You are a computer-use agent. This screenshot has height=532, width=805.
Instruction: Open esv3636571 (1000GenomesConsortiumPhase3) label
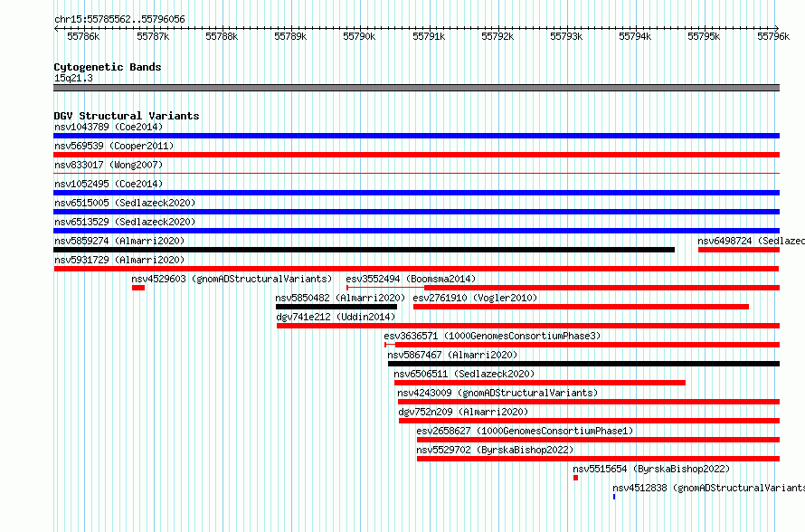tap(492, 336)
